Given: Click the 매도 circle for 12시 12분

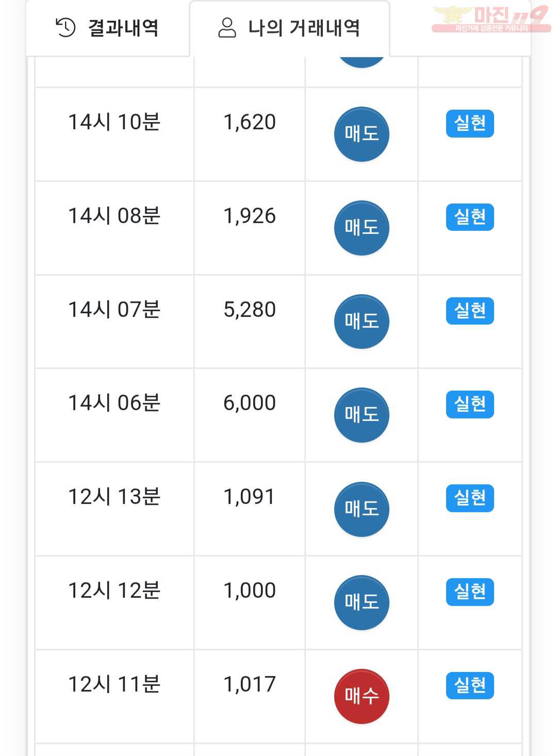Looking at the screenshot, I should [362, 602].
